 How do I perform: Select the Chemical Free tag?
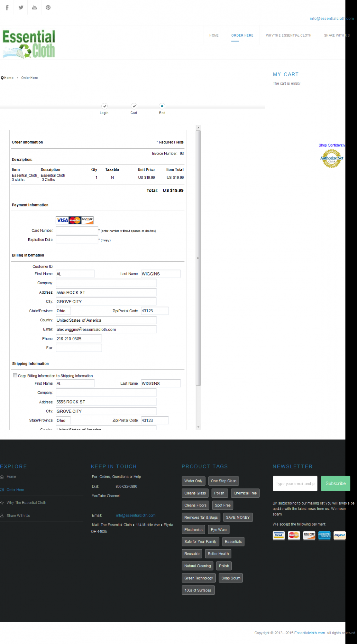coord(245,493)
